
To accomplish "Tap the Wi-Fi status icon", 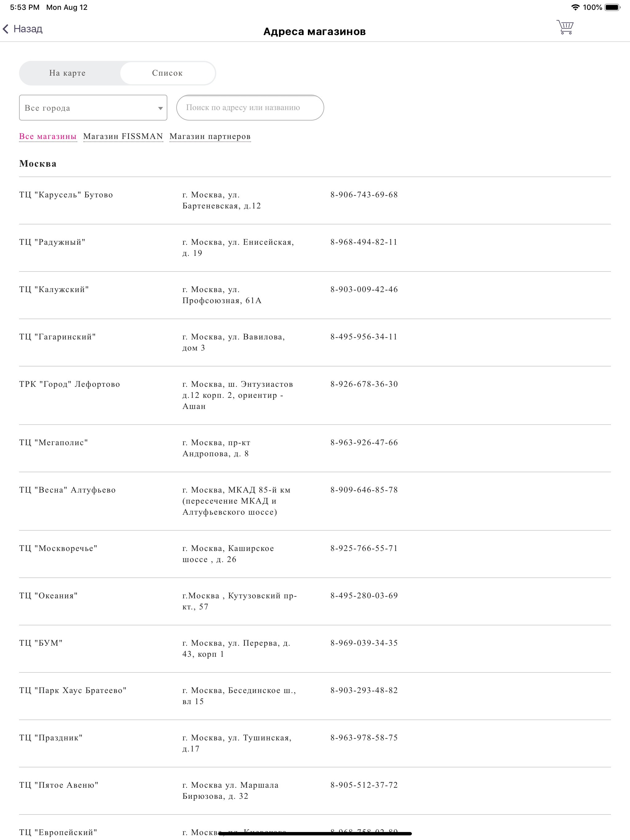I will [x=575, y=7].
